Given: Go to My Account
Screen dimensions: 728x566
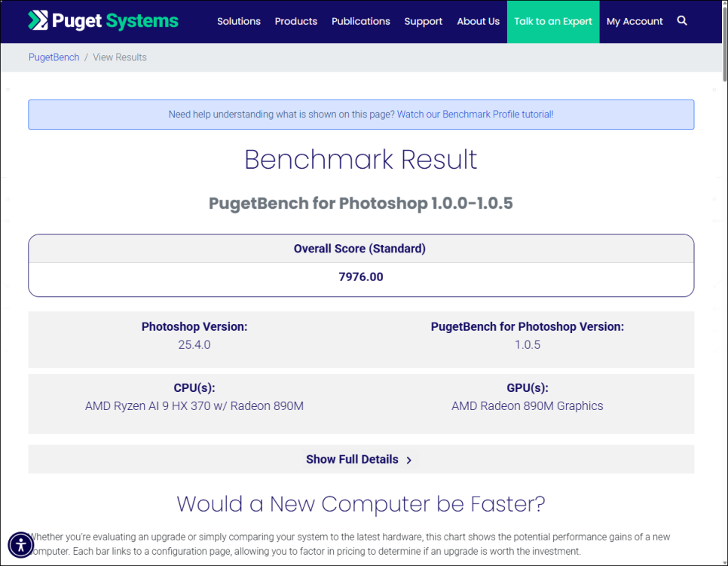Looking at the screenshot, I should click(635, 21).
